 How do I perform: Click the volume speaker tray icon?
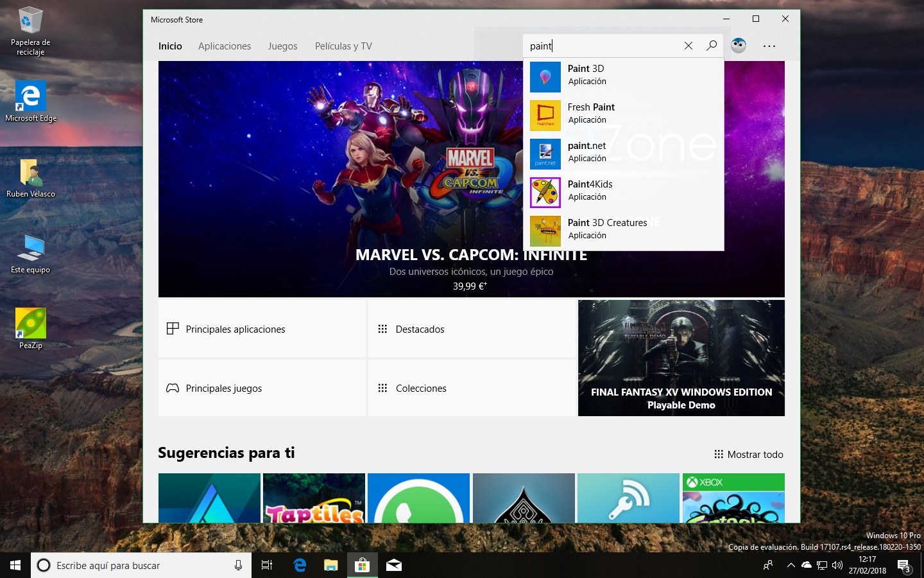coord(837,565)
